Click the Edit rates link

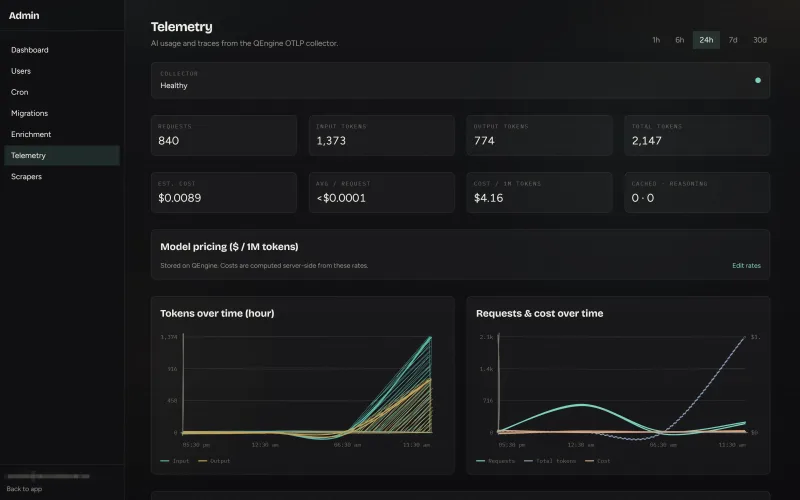[746, 265]
